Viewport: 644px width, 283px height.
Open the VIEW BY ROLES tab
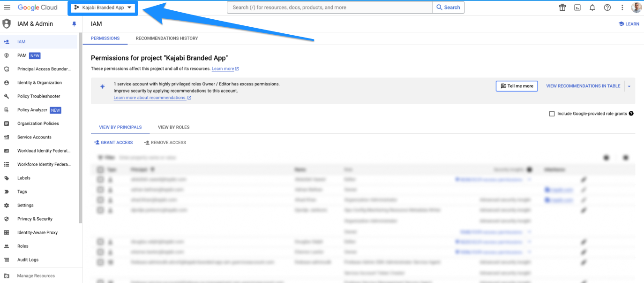[173, 127]
